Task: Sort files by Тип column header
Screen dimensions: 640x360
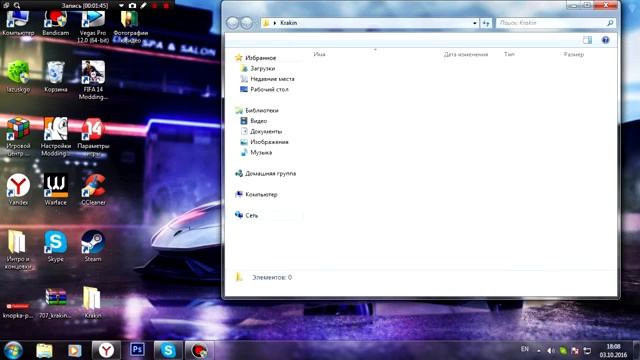Action: (509, 54)
